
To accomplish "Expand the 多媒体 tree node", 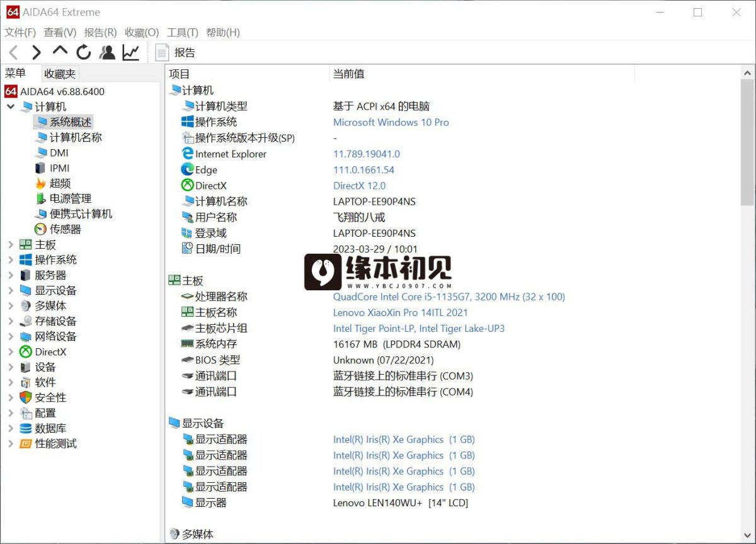I will (x=10, y=305).
